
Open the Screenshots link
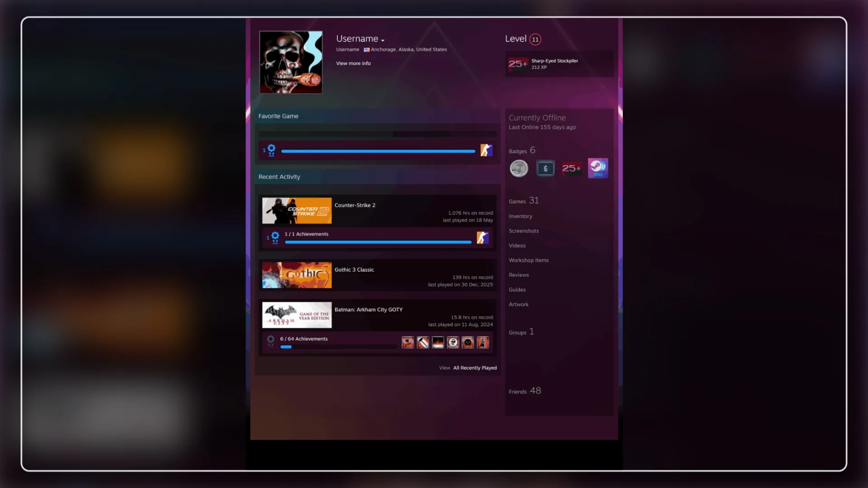tap(524, 231)
